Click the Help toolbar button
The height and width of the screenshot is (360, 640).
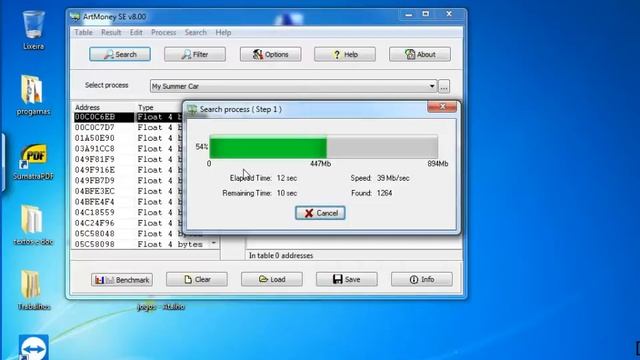click(345, 54)
